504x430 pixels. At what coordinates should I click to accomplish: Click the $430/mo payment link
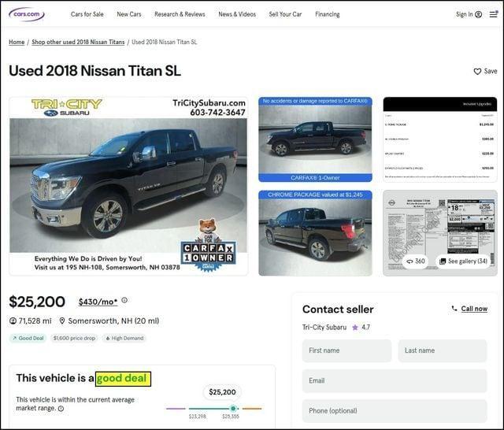tap(98, 302)
